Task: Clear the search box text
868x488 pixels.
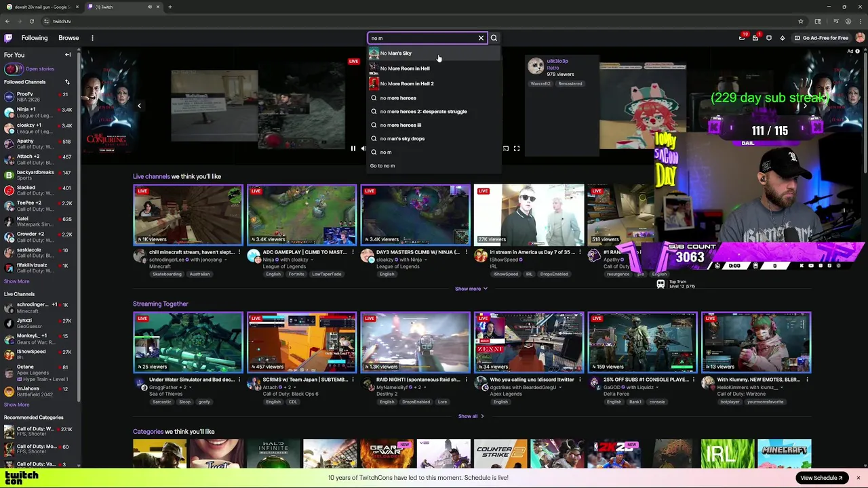Action: pos(481,38)
